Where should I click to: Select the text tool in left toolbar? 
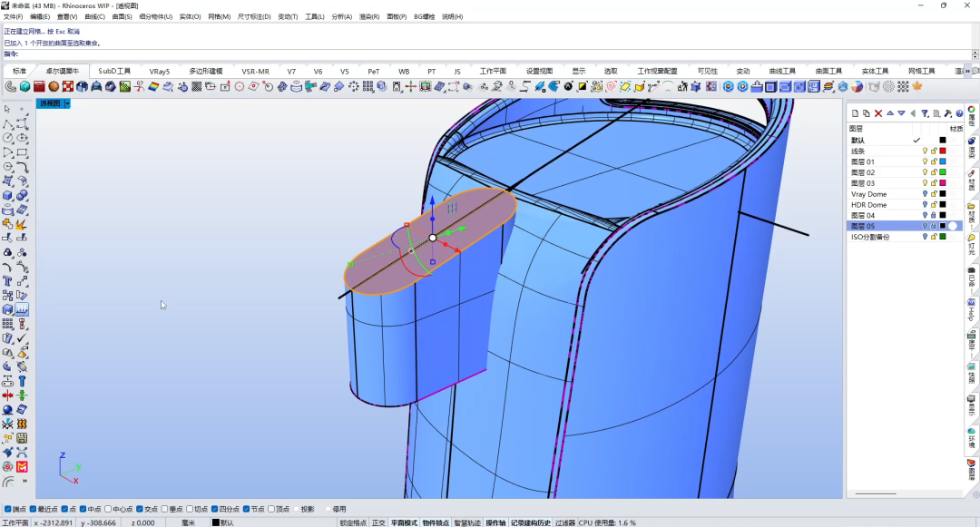click(x=7, y=281)
